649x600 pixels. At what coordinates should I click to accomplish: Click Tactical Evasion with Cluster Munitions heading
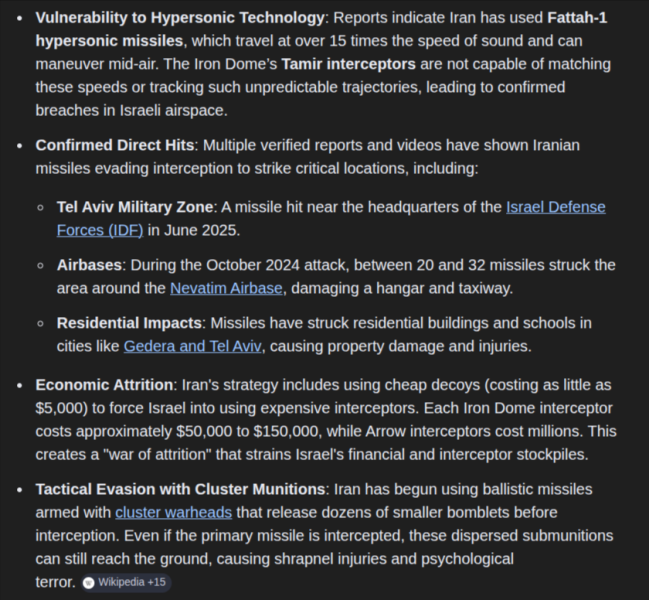coord(180,489)
